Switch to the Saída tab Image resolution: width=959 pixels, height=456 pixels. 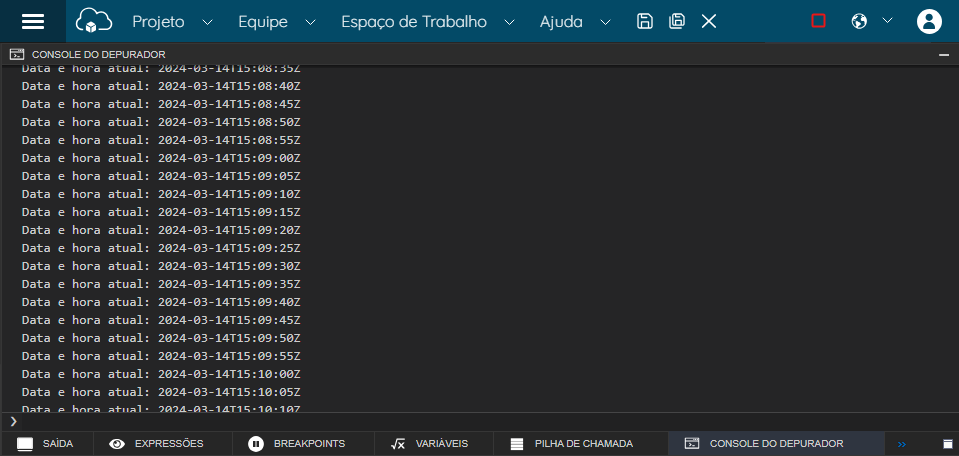tap(46, 444)
